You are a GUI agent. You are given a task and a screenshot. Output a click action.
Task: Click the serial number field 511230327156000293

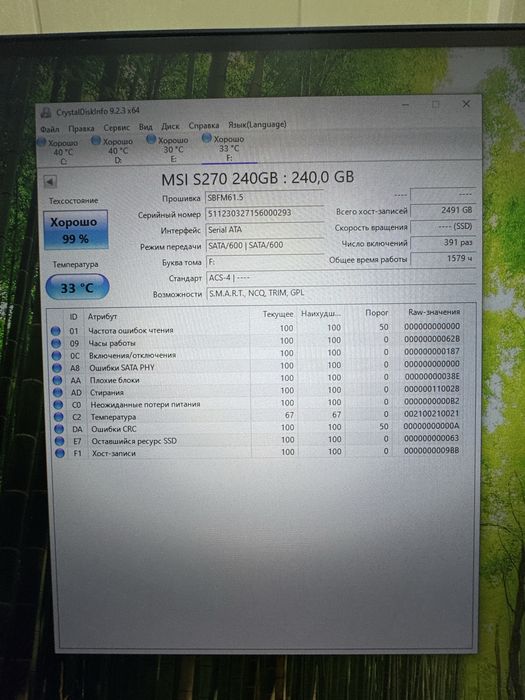265,213
